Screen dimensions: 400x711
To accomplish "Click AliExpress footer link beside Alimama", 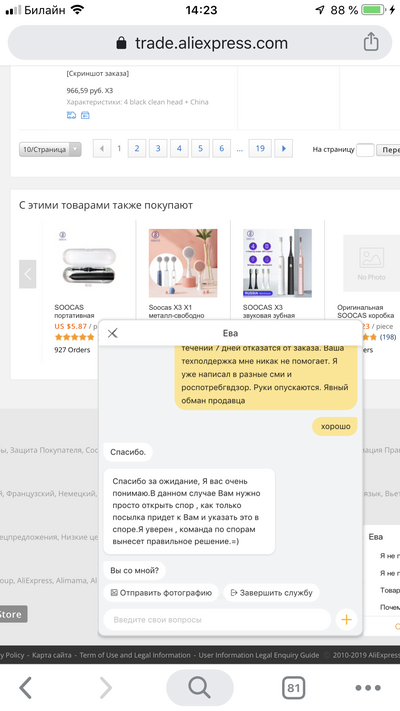I will click(x=35, y=580).
